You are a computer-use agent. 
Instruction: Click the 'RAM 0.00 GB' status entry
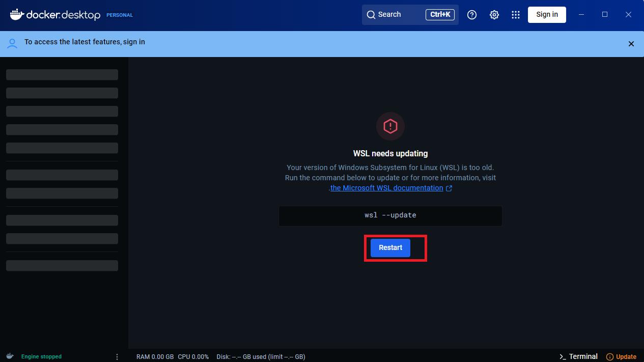point(155,357)
